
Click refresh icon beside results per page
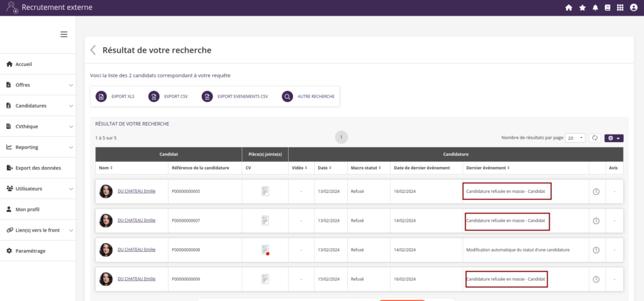coord(595,138)
